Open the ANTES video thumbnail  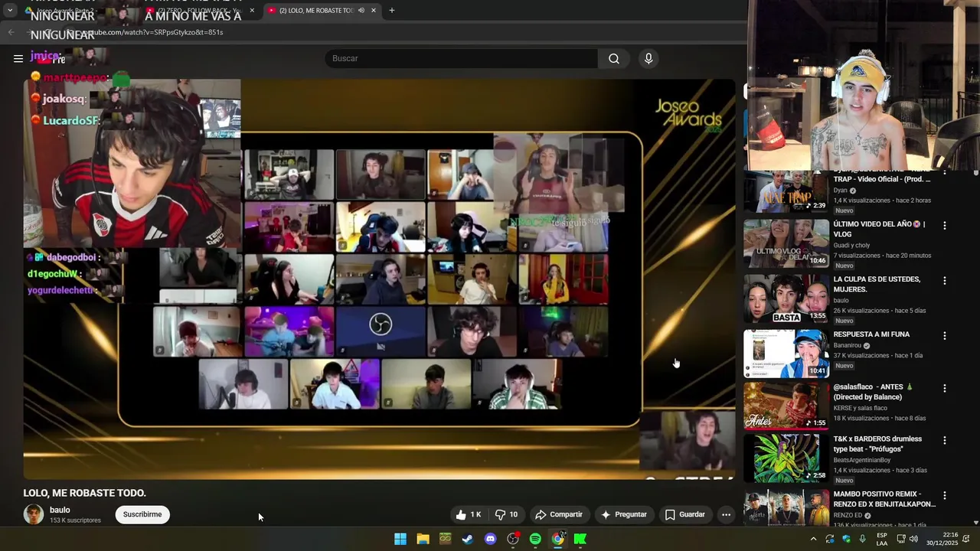pyautogui.click(x=786, y=406)
